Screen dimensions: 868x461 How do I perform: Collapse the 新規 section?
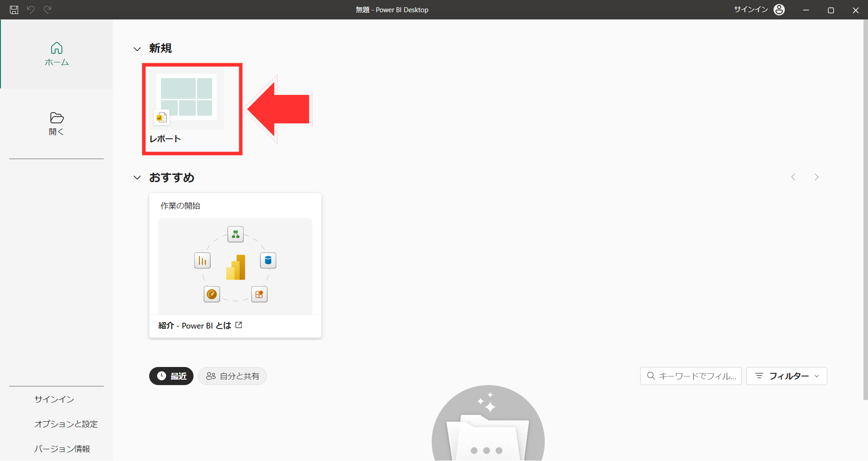tap(137, 49)
